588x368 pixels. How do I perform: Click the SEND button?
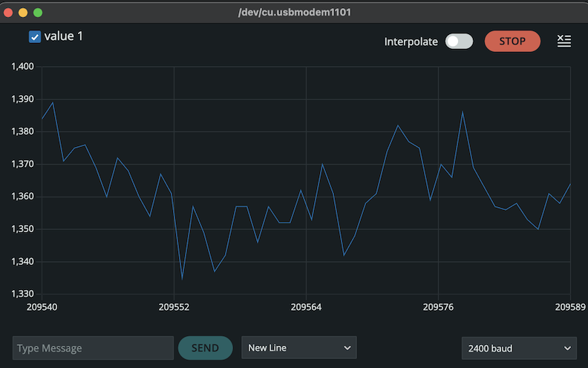[x=205, y=348]
